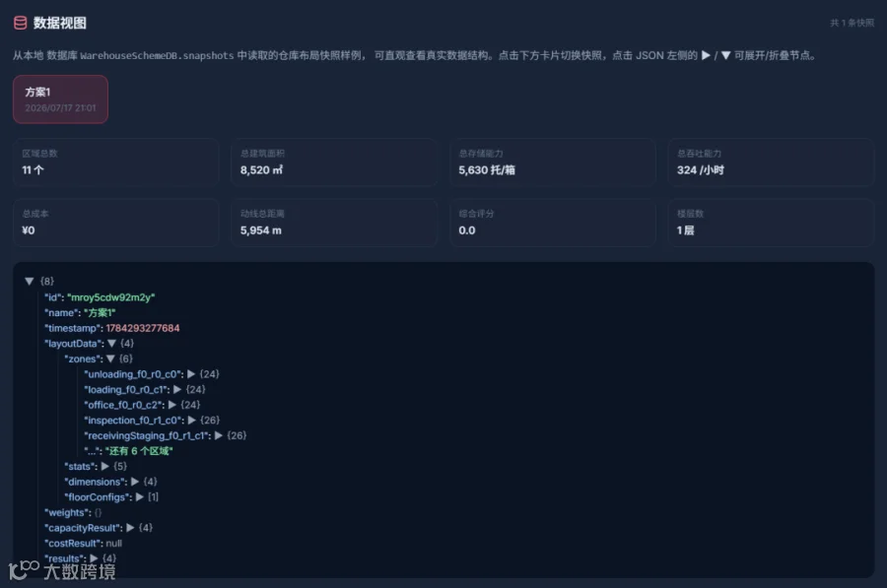This screenshot has width=887, height=588.
Task: Expand the loading_f0_r0_c1 node
Action: click(x=177, y=389)
